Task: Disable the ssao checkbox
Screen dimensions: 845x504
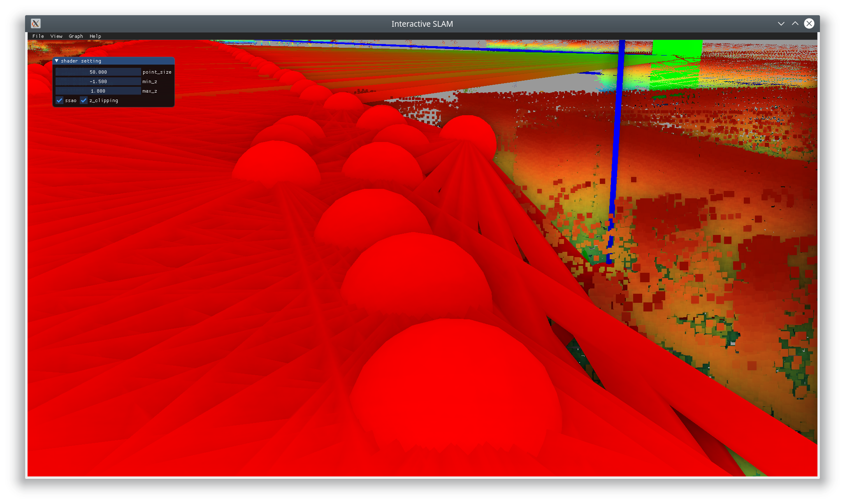Action: pyautogui.click(x=60, y=100)
